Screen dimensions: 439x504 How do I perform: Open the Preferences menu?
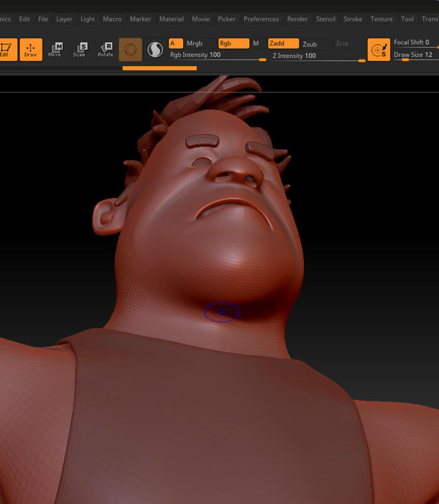pyautogui.click(x=261, y=19)
